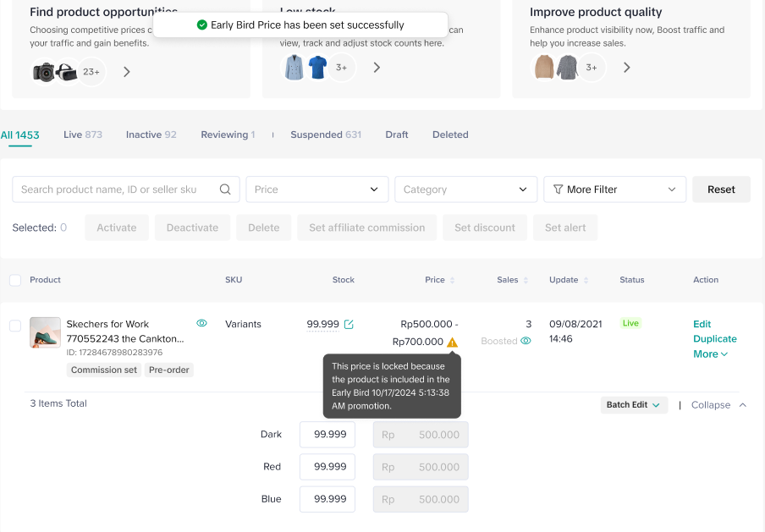Image resolution: width=765 pixels, height=532 pixels.
Task: Collapse the variant items list
Action: 718,405
